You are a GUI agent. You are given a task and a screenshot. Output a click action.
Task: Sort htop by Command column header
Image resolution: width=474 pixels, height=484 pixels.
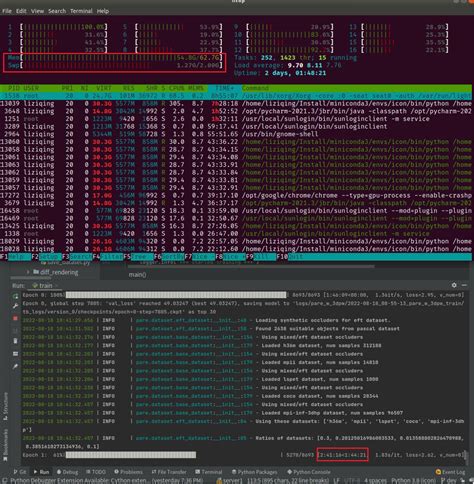255,88
